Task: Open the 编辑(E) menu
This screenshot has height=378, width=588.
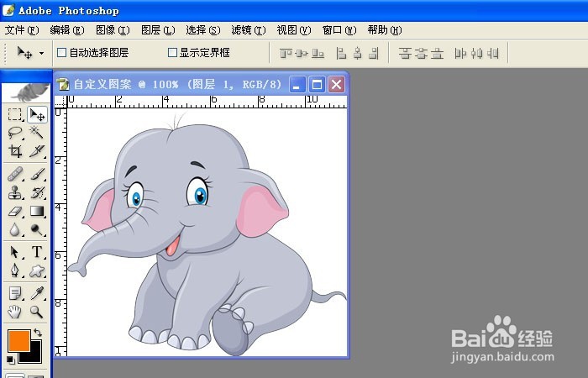Action: tap(67, 30)
